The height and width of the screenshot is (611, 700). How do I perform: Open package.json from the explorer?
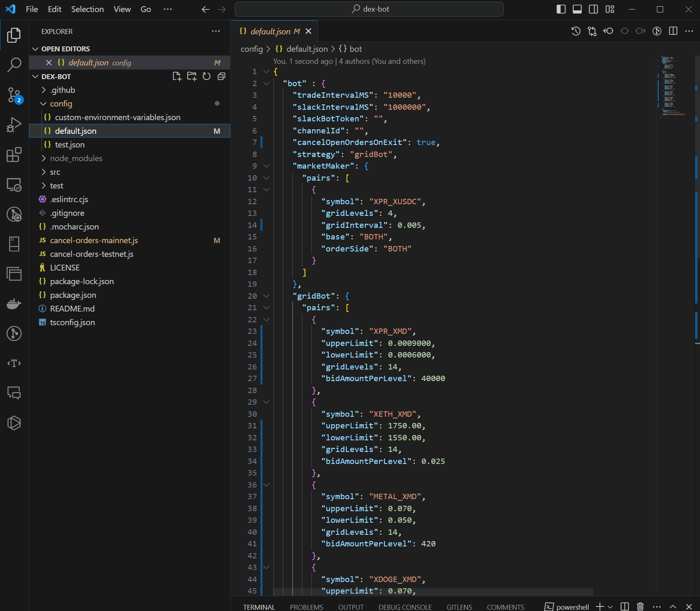73,295
